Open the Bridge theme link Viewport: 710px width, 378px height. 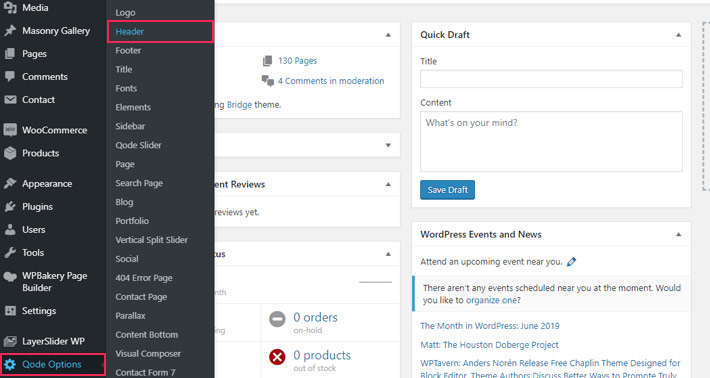pyautogui.click(x=239, y=105)
